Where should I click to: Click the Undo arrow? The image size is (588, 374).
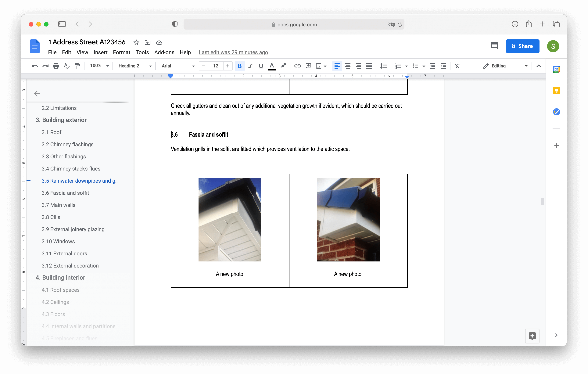coord(35,66)
